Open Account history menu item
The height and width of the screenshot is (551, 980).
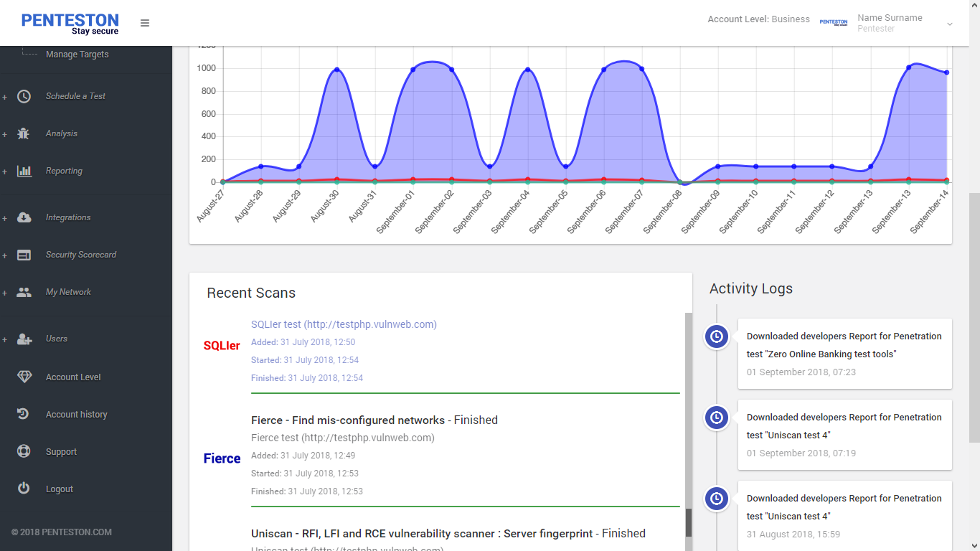click(77, 414)
